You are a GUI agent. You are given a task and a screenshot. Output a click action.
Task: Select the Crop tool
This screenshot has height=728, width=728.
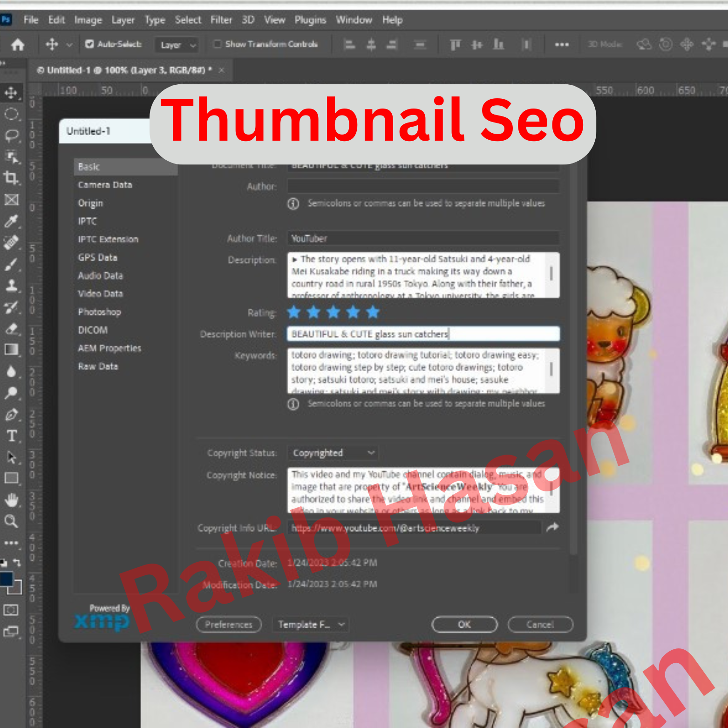pyautogui.click(x=11, y=177)
